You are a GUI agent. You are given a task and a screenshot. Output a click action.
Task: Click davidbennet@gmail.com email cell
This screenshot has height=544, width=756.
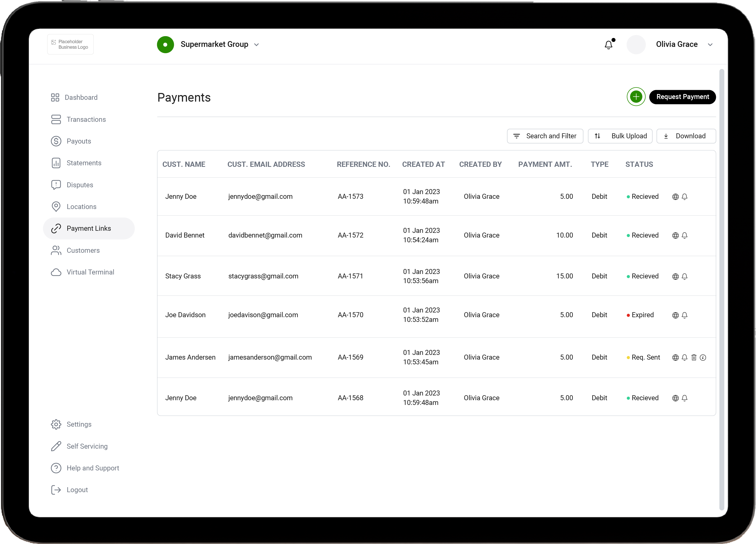(265, 235)
